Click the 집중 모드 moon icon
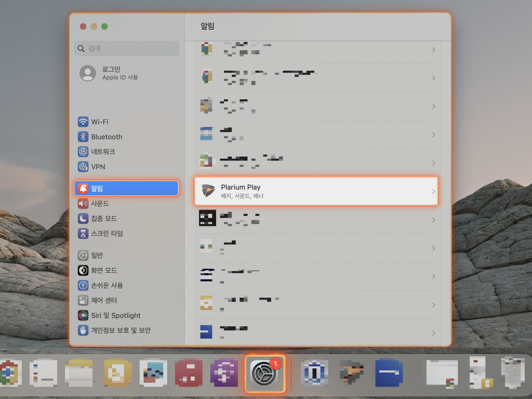The height and width of the screenshot is (399, 532). 83,219
